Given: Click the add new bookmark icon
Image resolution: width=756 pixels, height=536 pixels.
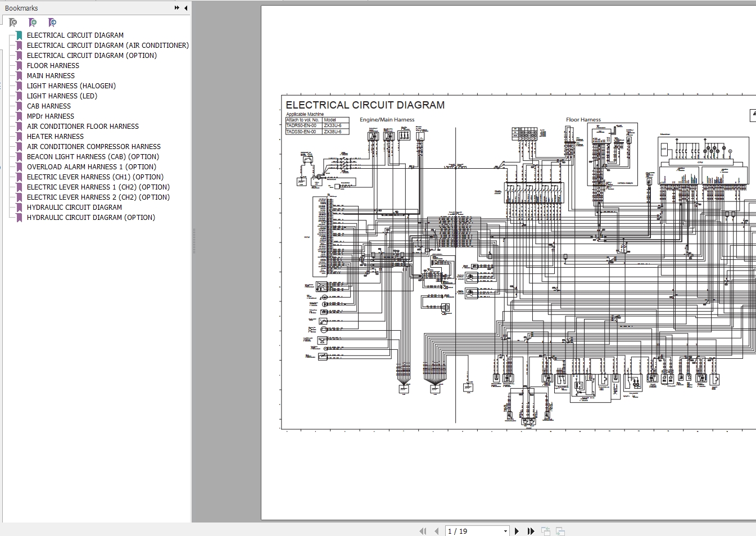Looking at the screenshot, I should point(33,22).
